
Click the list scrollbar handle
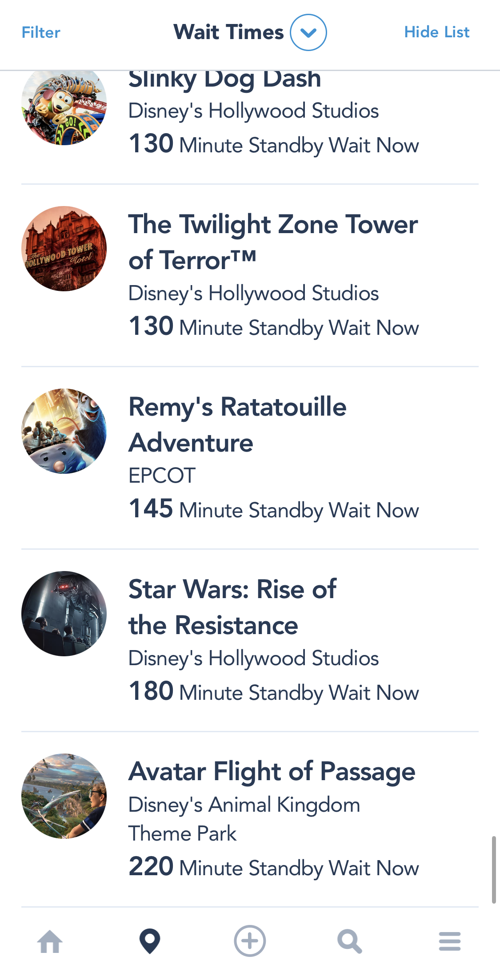494,869
